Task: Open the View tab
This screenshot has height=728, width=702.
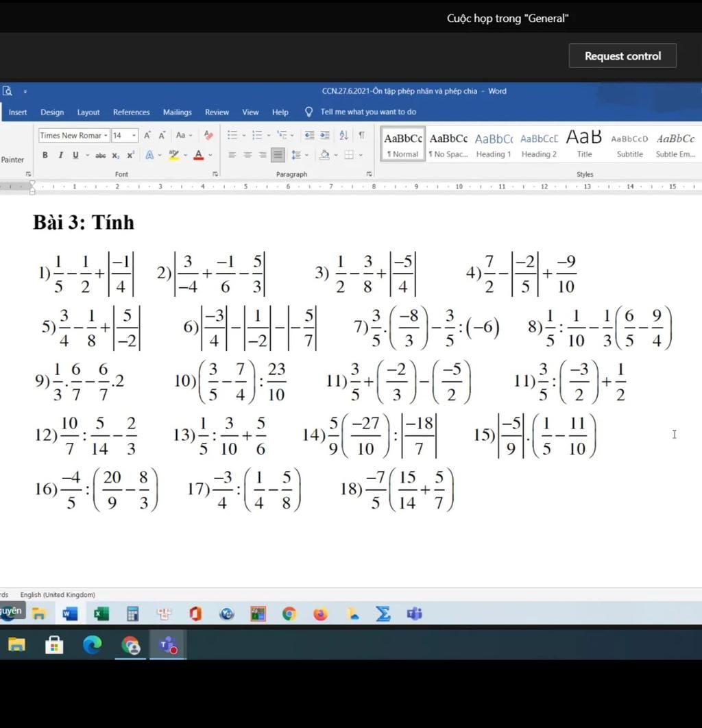Action: [250, 112]
